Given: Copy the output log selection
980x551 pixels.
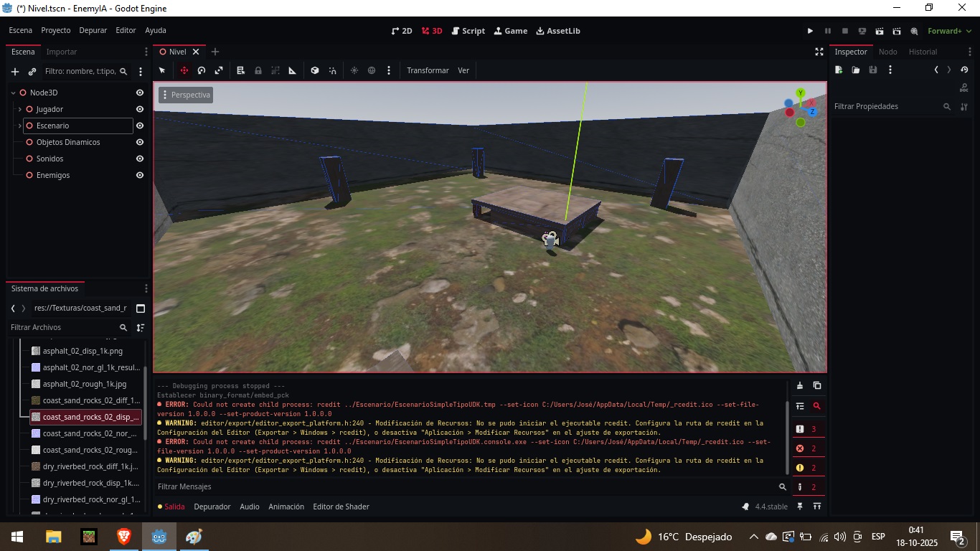Looking at the screenshot, I should (x=817, y=385).
